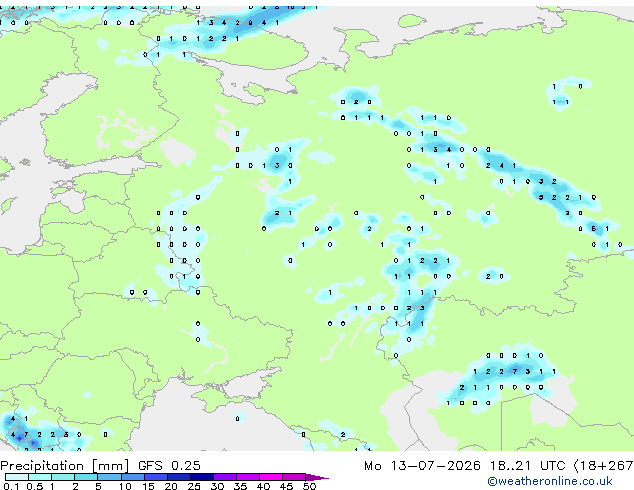
Task: Select the 10–15 mm legend color swatch
Action: tap(133, 477)
